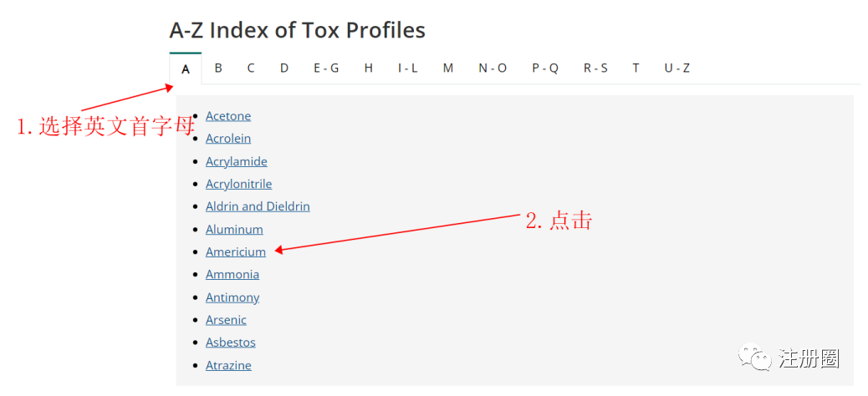Select the A tab

(186, 69)
